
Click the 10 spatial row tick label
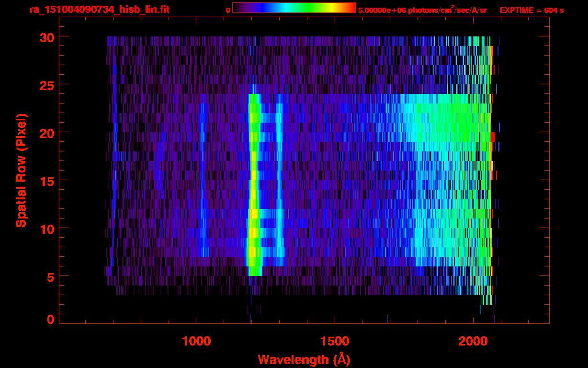pyautogui.click(x=46, y=229)
